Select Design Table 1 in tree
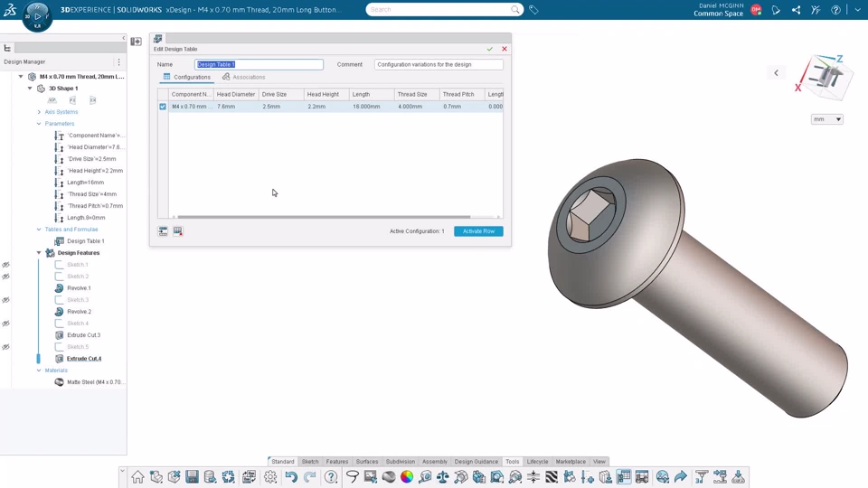This screenshot has height=488, width=868. [x=85, y=241]
